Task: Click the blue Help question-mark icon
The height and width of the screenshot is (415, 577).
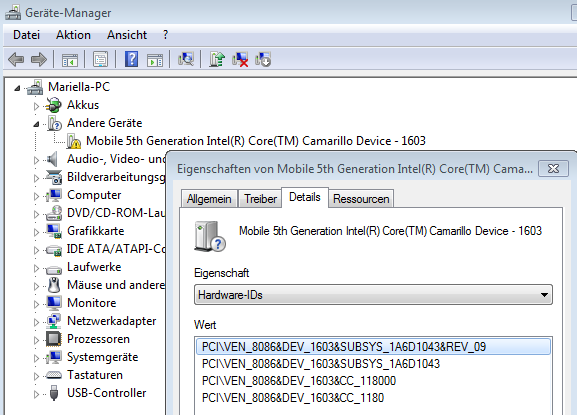Action: pyautogui.click(x=131, y=59)
